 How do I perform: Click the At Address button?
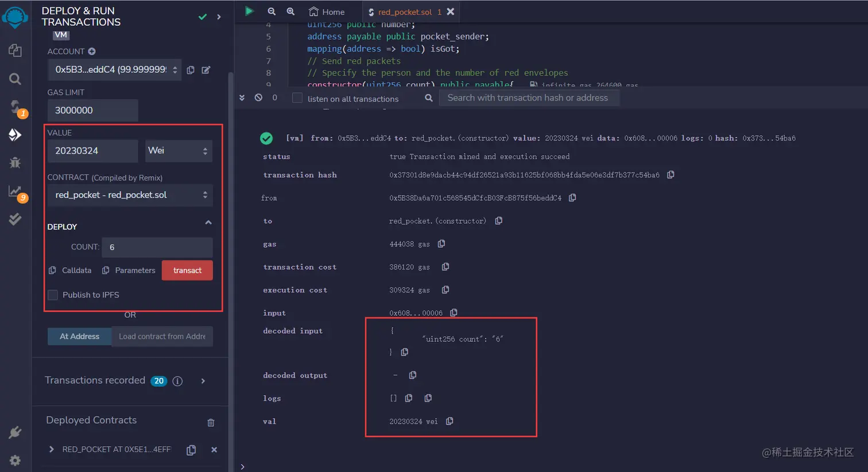[x=79, y=336]
